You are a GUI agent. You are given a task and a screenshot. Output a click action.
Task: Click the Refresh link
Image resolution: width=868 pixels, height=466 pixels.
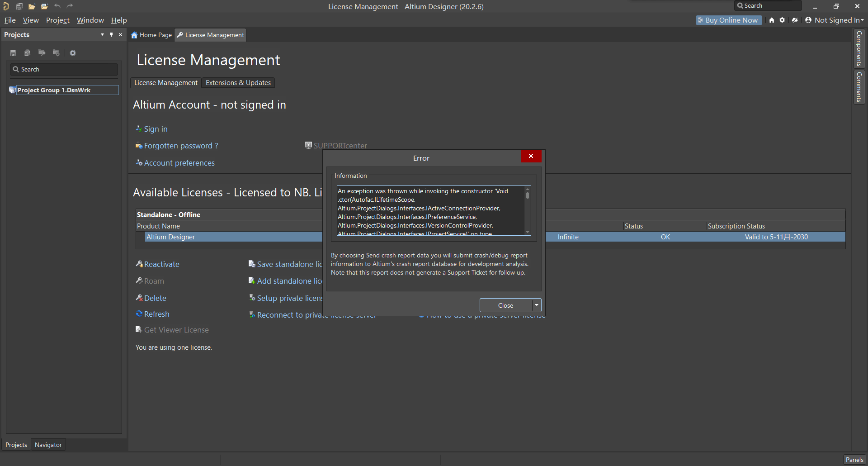click(156, 314)
